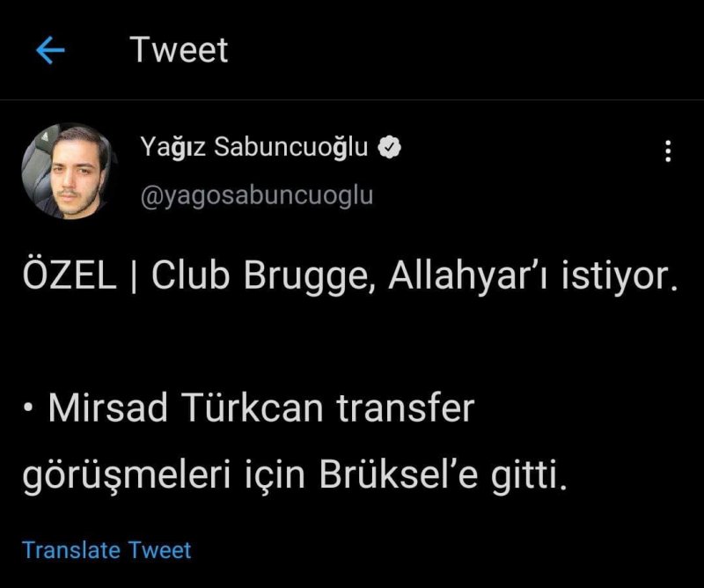Click the vertical bar separator after ÖZEL

pyautogui.click(x=134, y=276)
